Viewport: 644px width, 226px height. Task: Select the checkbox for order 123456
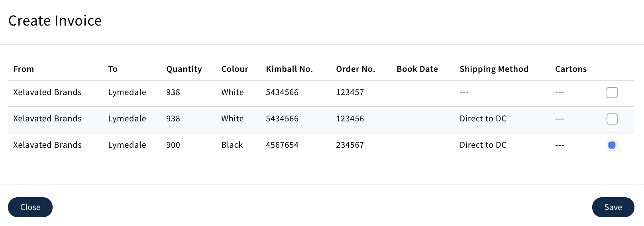click(612, 119)
